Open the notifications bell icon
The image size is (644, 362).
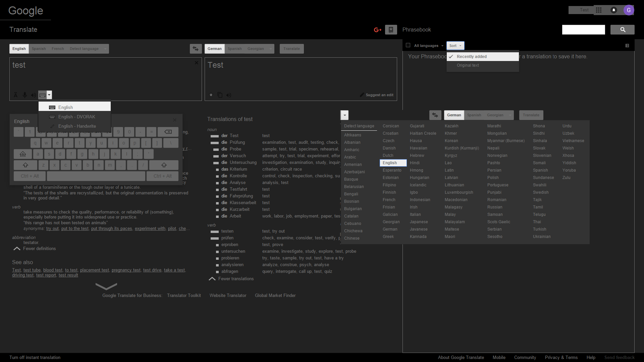pyautogui.click(x=614, y=10)
